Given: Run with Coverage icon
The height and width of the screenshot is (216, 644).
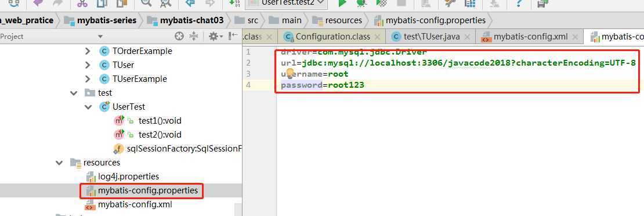Looking at the screenshot, I should [x=382, y=3].
